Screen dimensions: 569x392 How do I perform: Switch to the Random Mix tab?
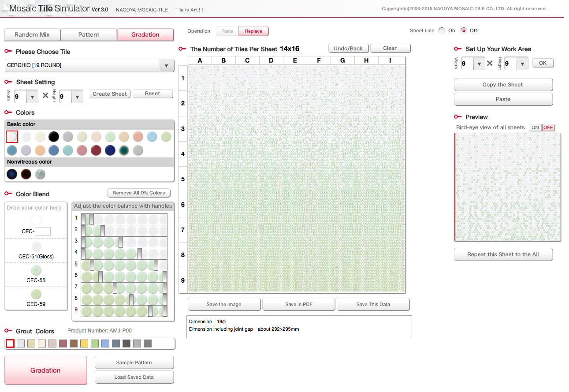(x=32, y=34)
